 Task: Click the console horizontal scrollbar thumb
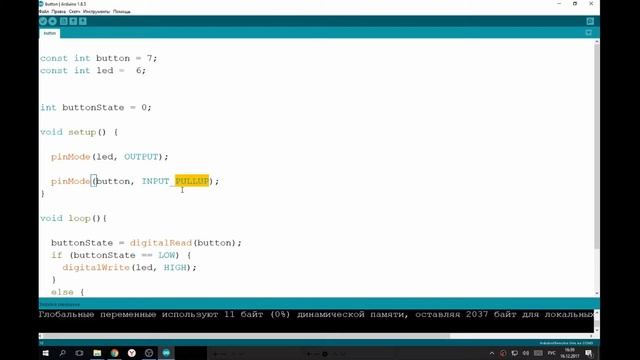point(246,336)
